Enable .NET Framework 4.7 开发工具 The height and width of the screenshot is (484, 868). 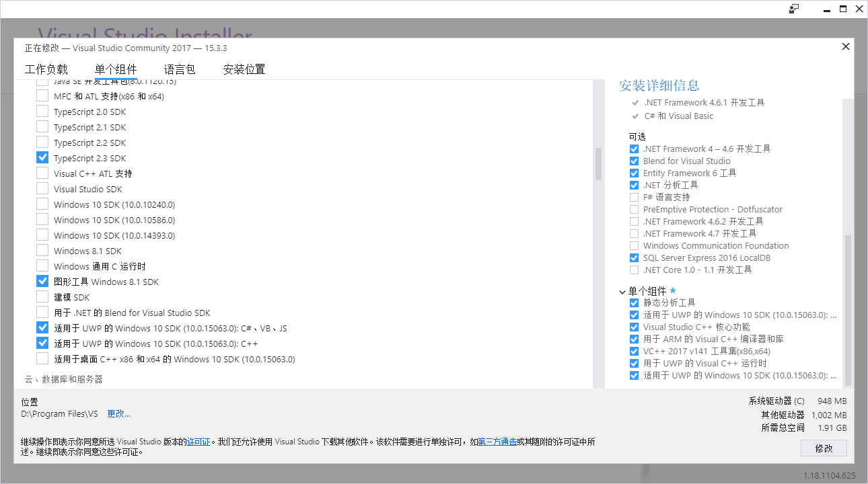tap(633, 233)
